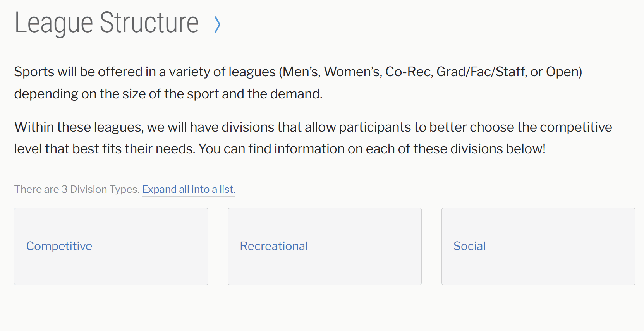Open the Competitive division link
Viewport: 644px width, 331px height.
click(59, 246)
